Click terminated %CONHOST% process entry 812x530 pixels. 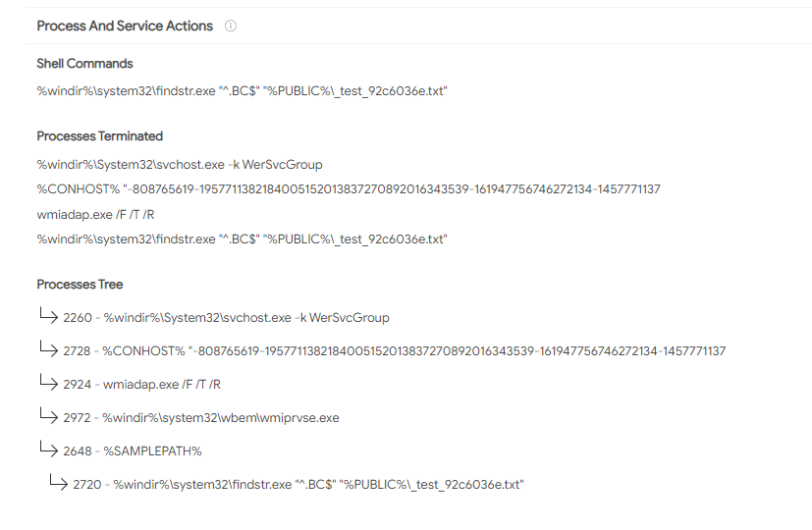349,189
